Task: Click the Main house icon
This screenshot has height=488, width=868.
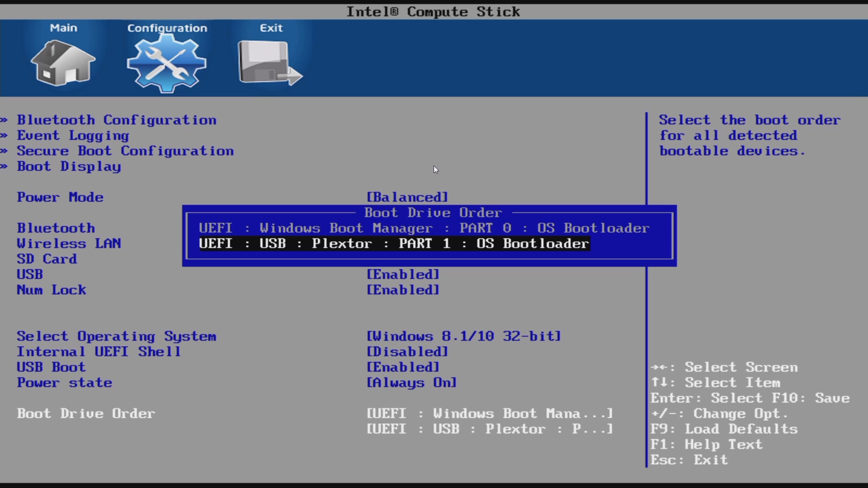Action: click(63, 63)
